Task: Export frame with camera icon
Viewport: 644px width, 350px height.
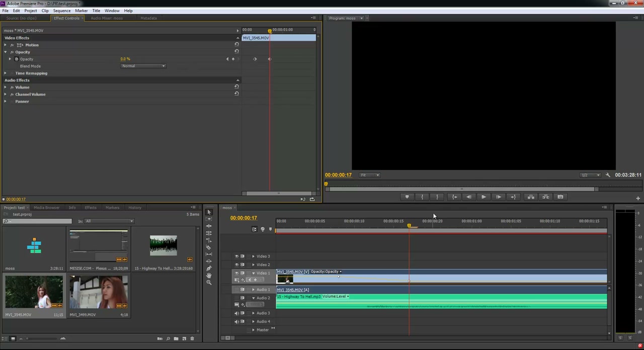Action: (x=560, y=197)
